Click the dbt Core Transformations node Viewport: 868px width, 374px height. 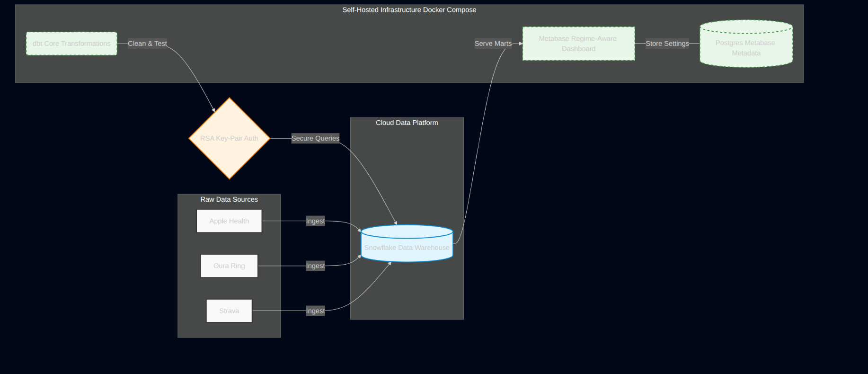click(x=71, y=44)
